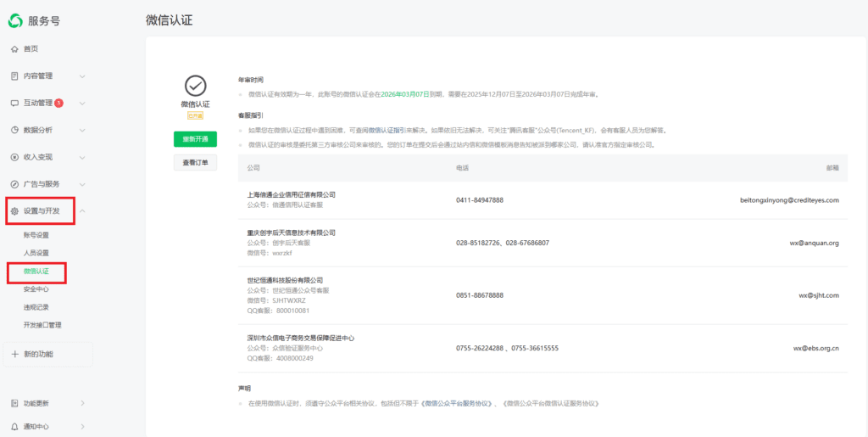Click the red badge on 互动管理
This screenshot has height=437, width=868.
pos(59,103)
